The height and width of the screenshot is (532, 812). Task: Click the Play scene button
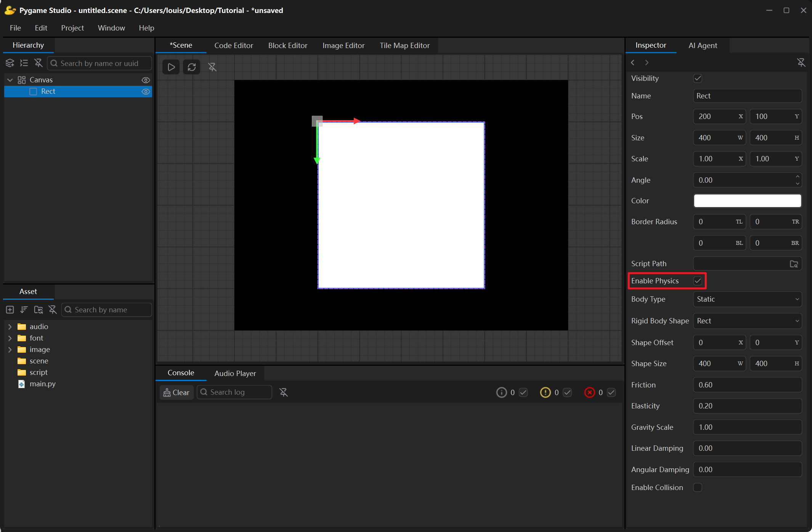171,67
